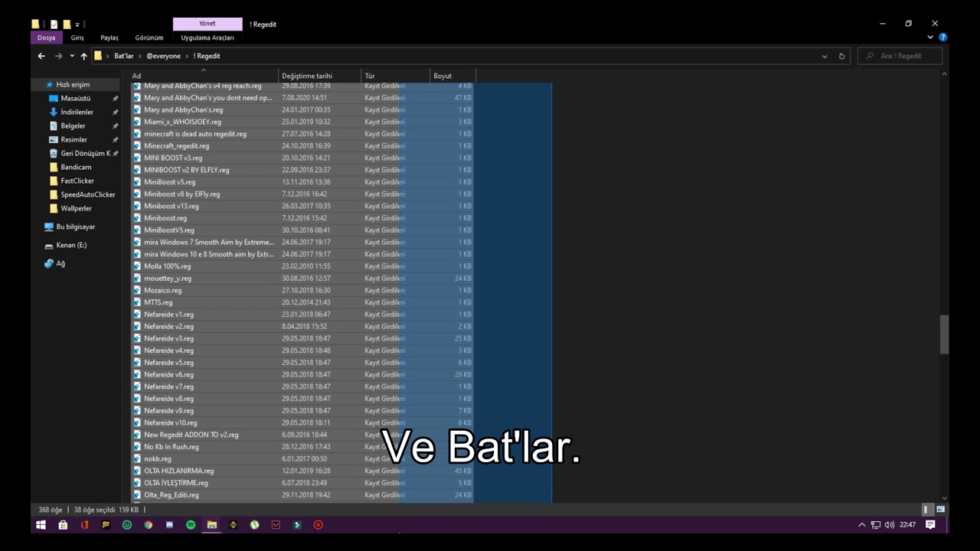Image resolution: width=980 pixels, height=551 pixels.
Task: Click ! Regedit breadcrumb in address bar
Action: pos(207,56)
